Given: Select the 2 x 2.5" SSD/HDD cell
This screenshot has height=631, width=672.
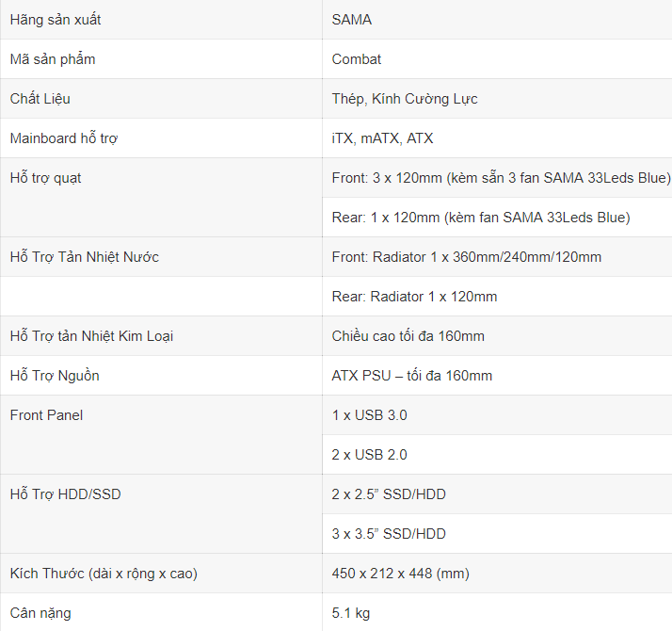Looking at the screenshot, I should (x=389, y=494).
